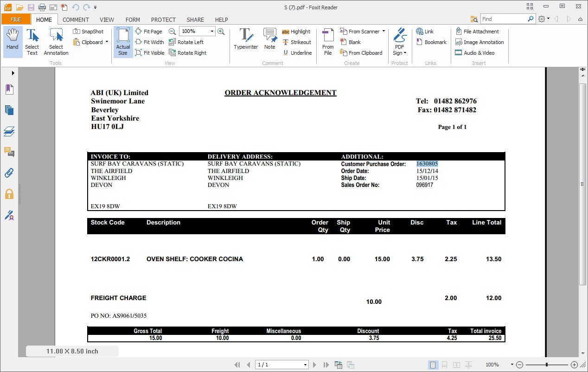Switch to the PROTECT tab

point(163,19)
